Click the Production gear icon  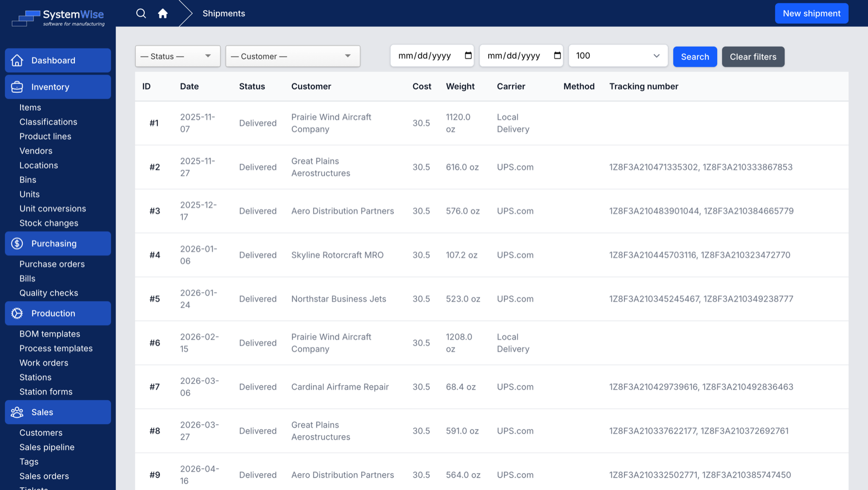17,313
